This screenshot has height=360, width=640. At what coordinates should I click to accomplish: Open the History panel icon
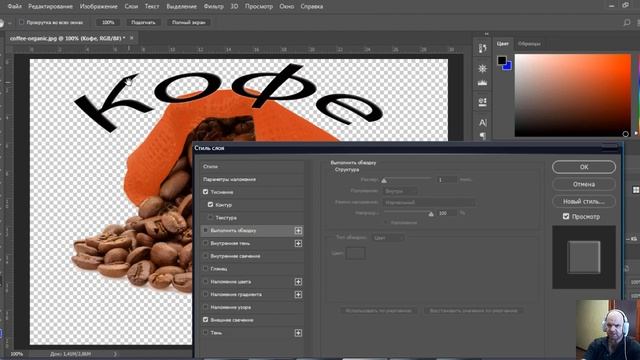(482, 49)
